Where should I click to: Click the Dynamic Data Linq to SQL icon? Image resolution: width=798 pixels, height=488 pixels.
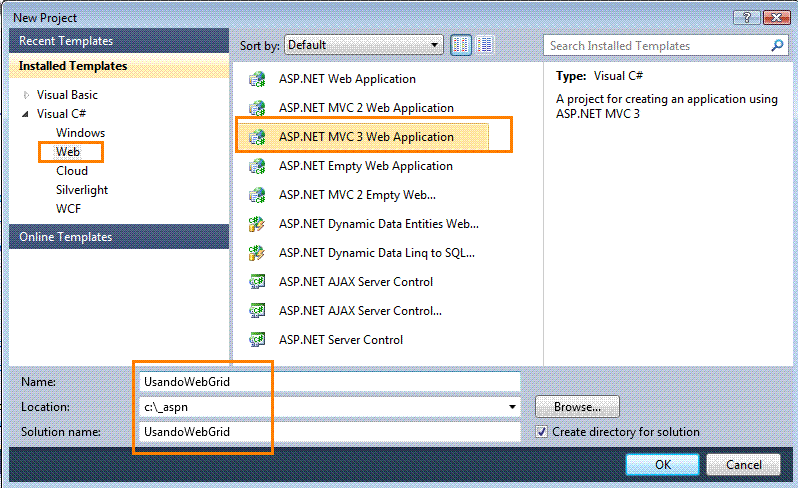click(x=257, y=253)
